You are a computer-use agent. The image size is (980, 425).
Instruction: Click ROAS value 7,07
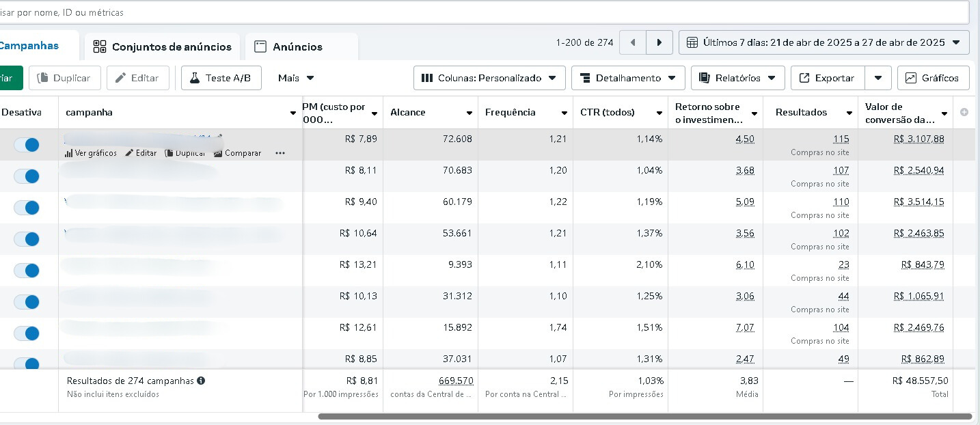(x=745, y=327)
